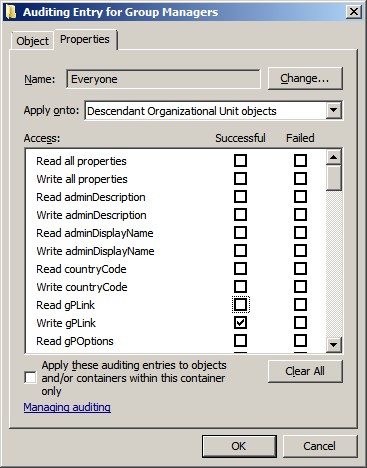Click the Change... button
Screen dimensions: 367x468
coord(305,78)
